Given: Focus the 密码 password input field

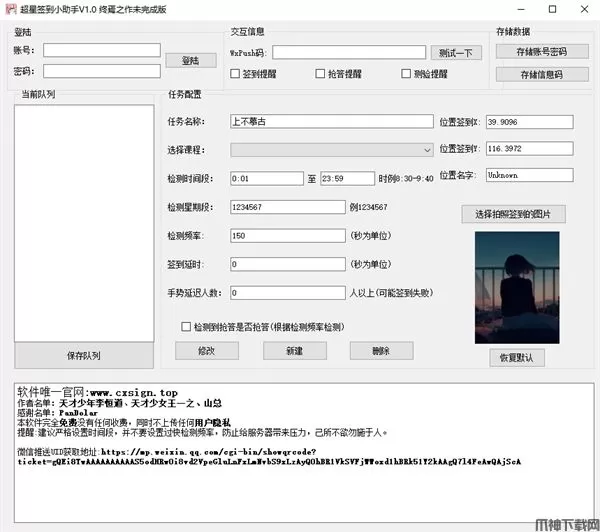Looking at the screenshot, I should (102, 71).
